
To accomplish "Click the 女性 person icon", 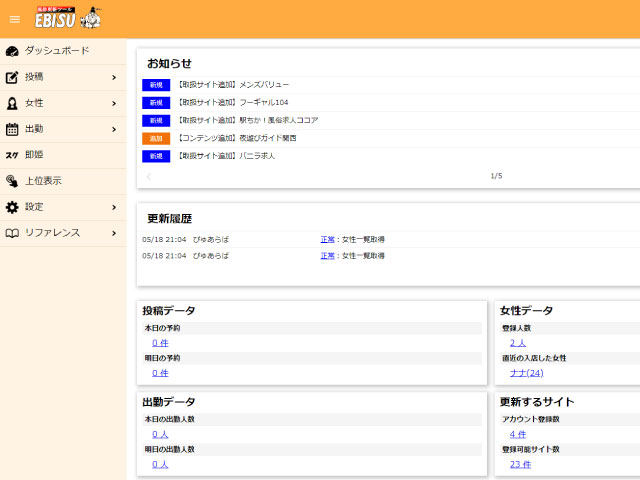I will (x=12, y=103).
